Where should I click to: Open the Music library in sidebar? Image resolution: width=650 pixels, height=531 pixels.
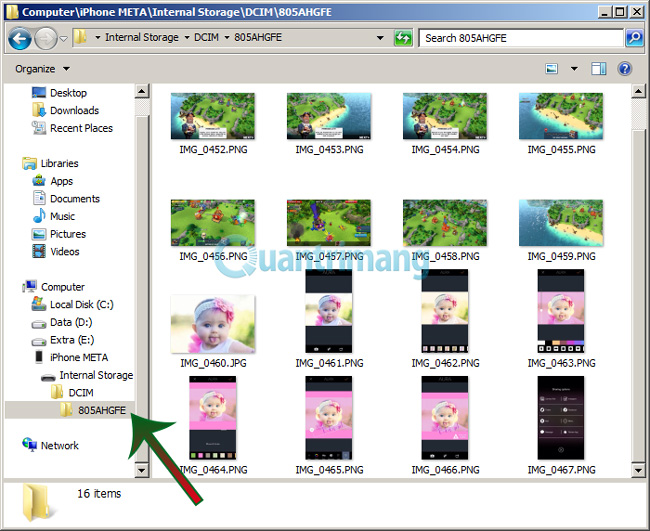pyautogui.click(x=62, y=216)
